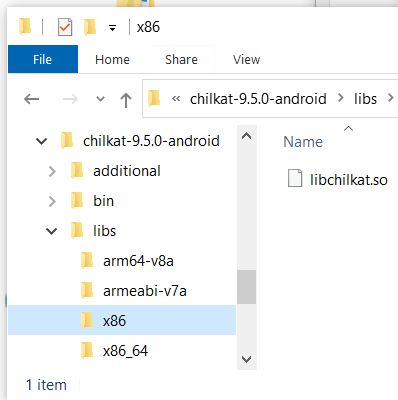
Task: Open chevron dropdown after chilkat-9.5.0-android breadcrumb
Action: click(x=340, y=98)
